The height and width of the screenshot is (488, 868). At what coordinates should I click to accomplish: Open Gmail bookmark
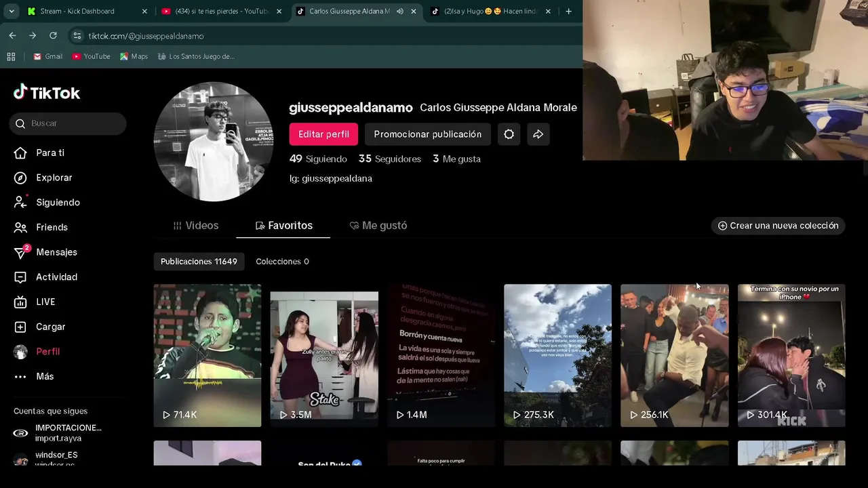pos(47,56)
